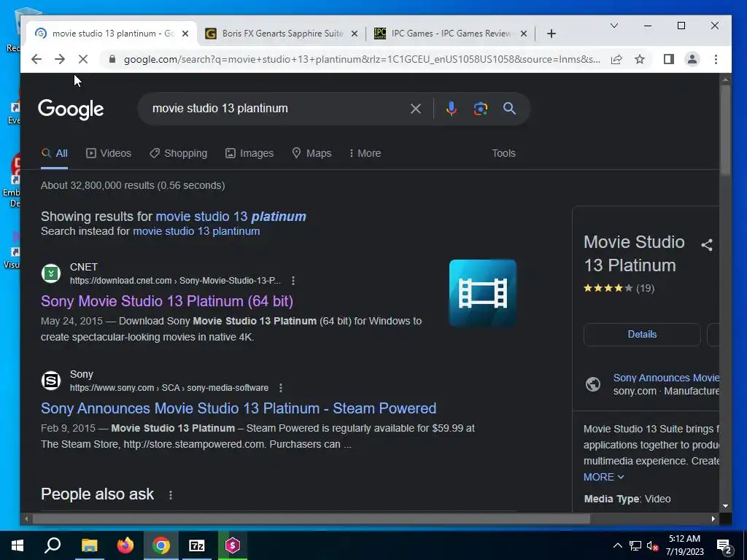Screen dimensions: 747x560
Task: Click the star rating (19) reviews
Action: tap(619, 288)
